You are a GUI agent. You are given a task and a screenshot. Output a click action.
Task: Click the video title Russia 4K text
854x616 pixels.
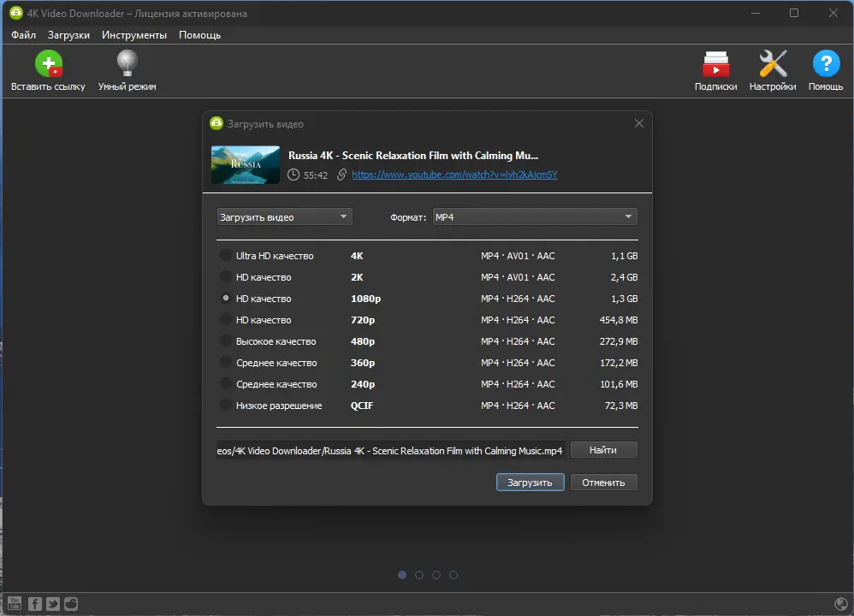413,156
